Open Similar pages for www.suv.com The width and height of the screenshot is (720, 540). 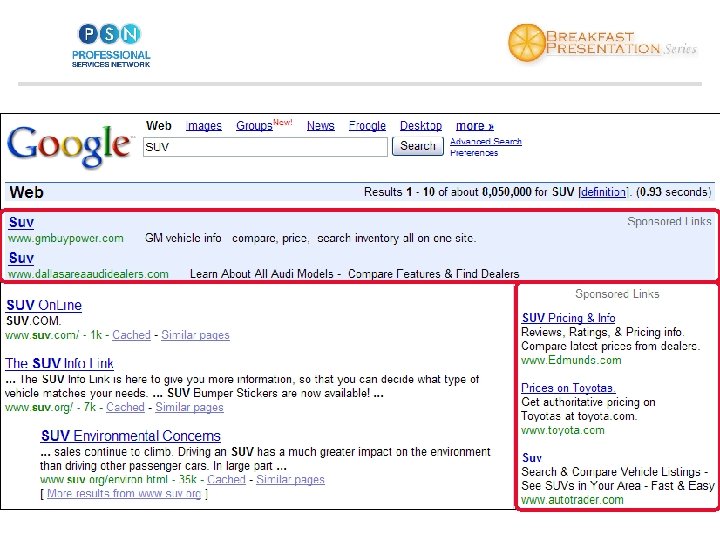click(195, 335)
